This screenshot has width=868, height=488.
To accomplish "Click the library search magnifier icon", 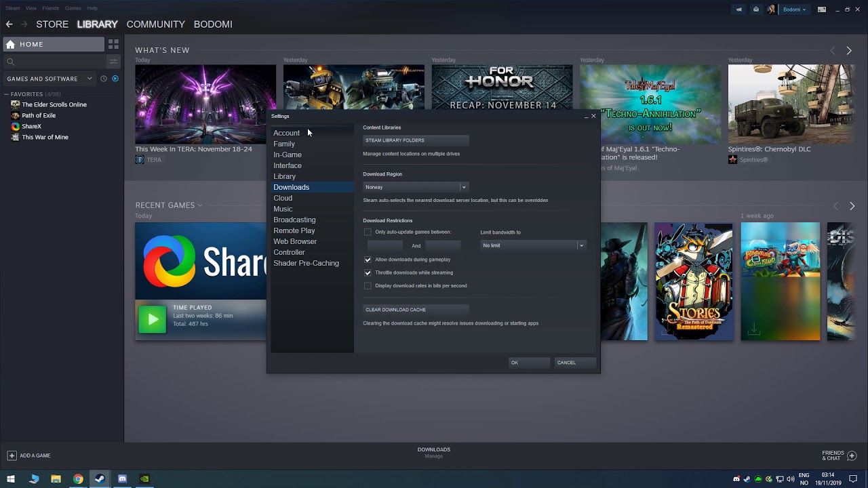I will [x=10, y=62].
